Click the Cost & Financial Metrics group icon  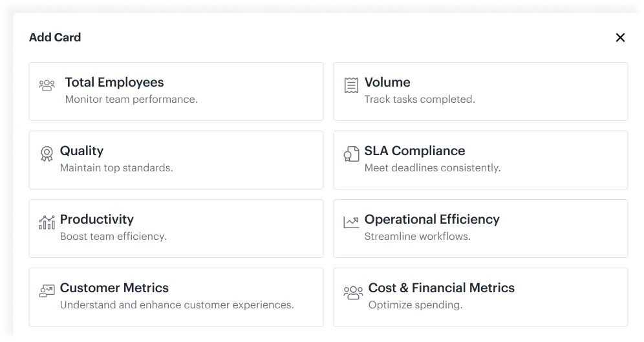click(353, 293)
